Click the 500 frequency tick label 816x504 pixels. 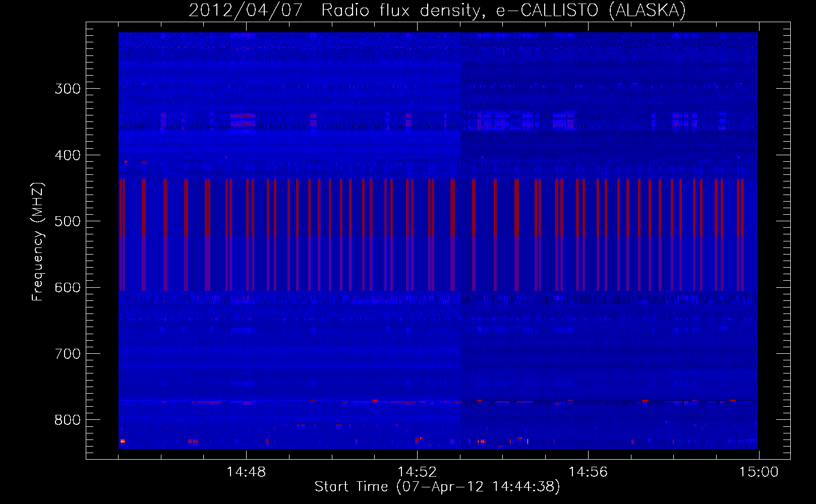[68, 221]
